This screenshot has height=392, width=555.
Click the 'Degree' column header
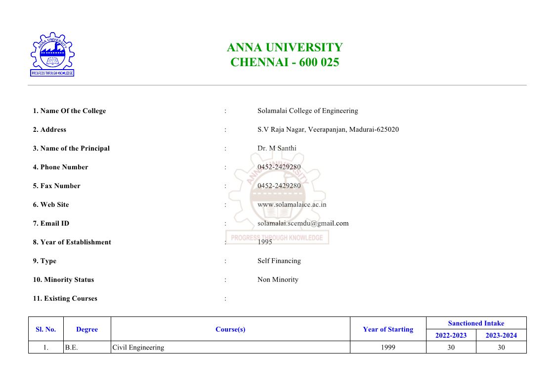(87, 329)
